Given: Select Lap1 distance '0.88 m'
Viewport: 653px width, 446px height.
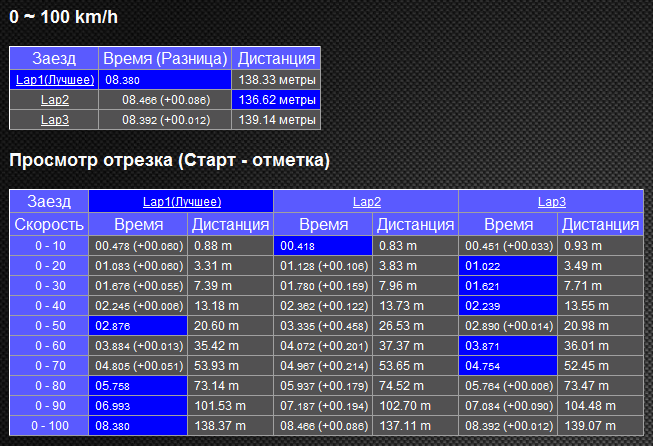Looking at the screenshot, I should pyautogui.click(x=230, y=246).
